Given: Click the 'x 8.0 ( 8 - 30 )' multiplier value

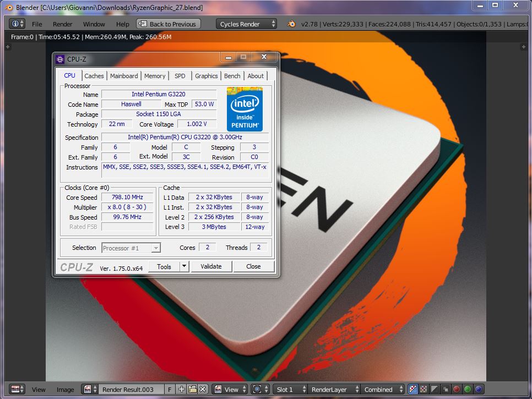Looking at the screenshot, I should pos(127,207).
